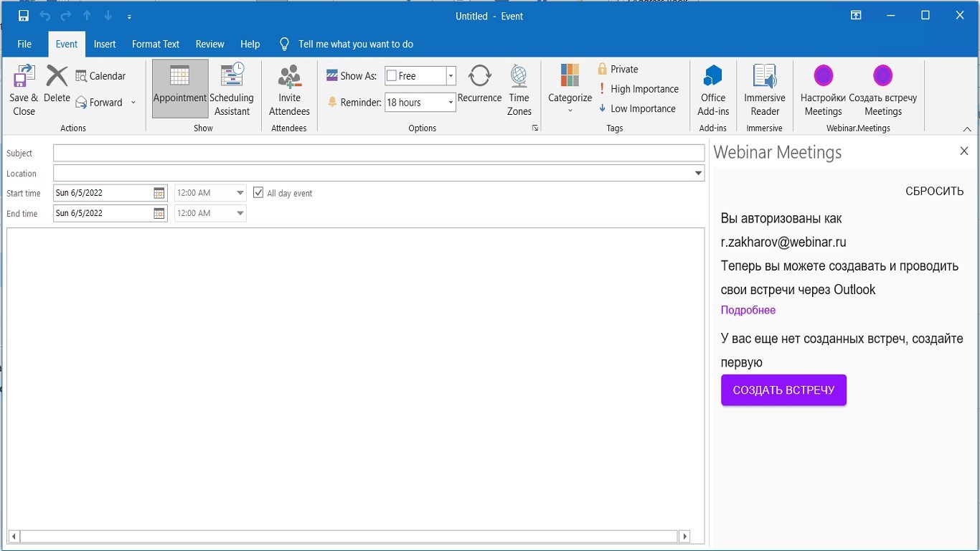Viewport: 980px width, 551px height.
Task: Select the Event ribbon tab
Action: (67, 44)
